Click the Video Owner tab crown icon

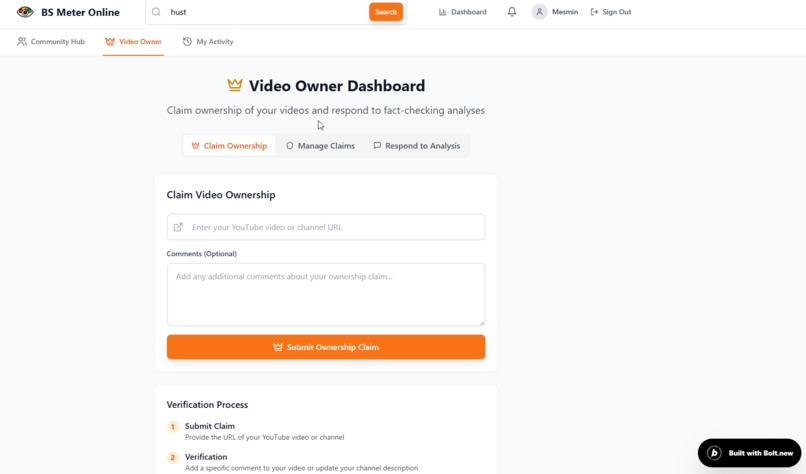click(x=110, y=42)
